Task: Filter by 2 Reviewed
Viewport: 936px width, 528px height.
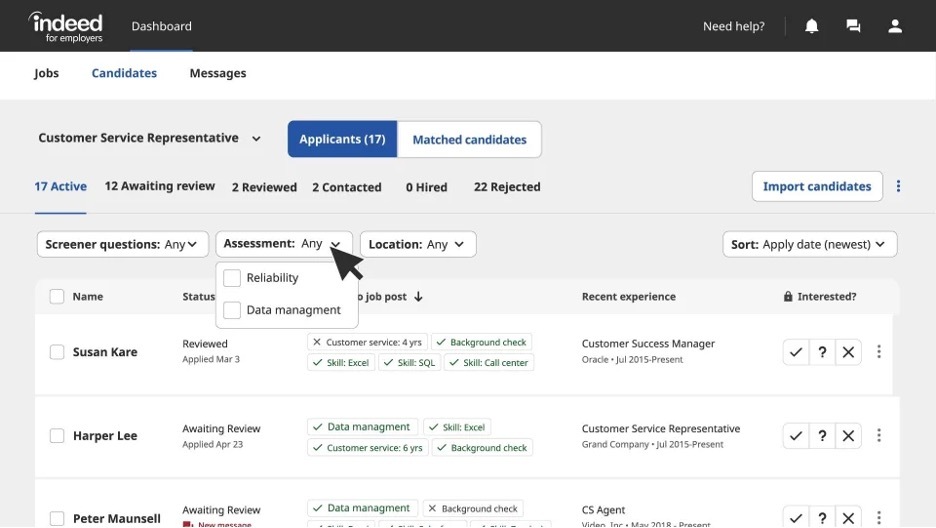Action: (x=264, y=187)
